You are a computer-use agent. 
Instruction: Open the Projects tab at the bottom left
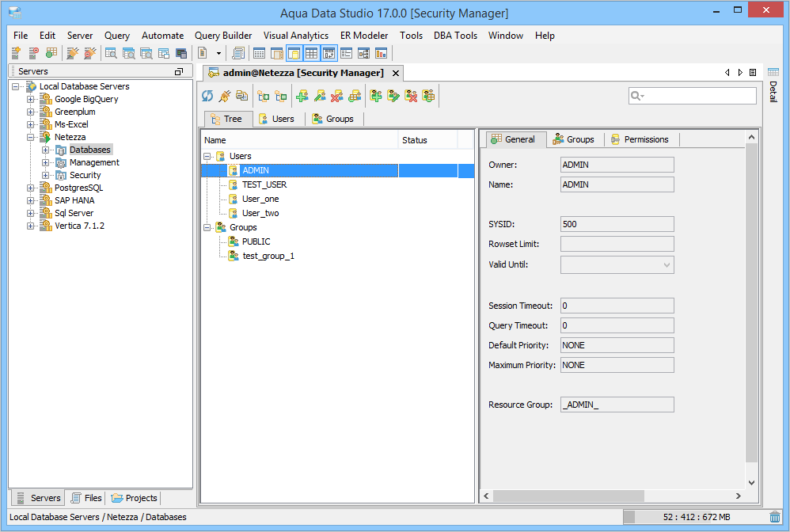[134, 498]
